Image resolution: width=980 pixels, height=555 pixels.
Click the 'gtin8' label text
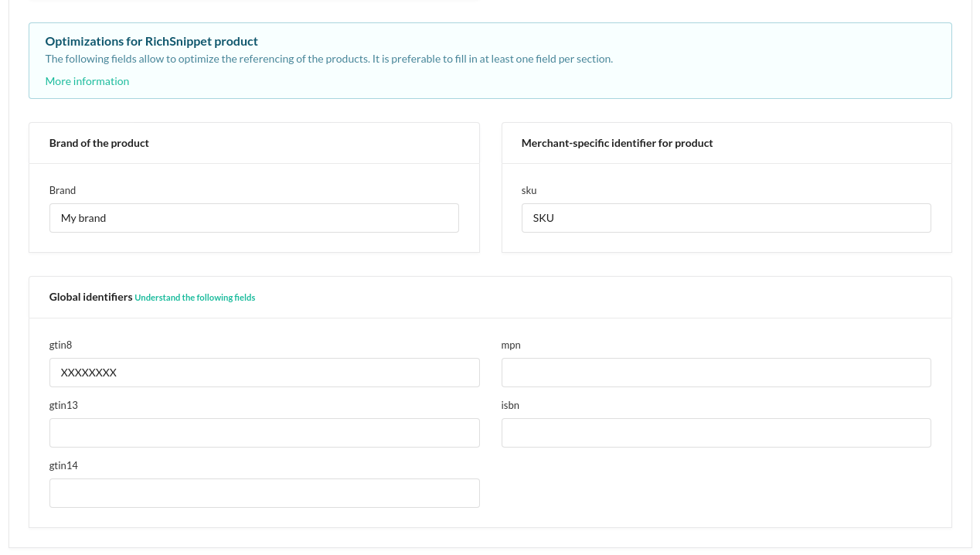[x=60, y=345]
